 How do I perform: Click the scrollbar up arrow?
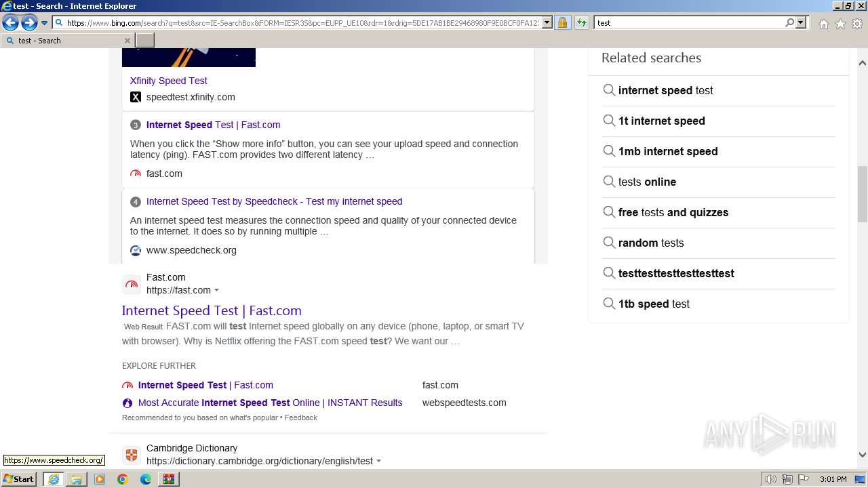pyautogui.click(x=863, y=63)
